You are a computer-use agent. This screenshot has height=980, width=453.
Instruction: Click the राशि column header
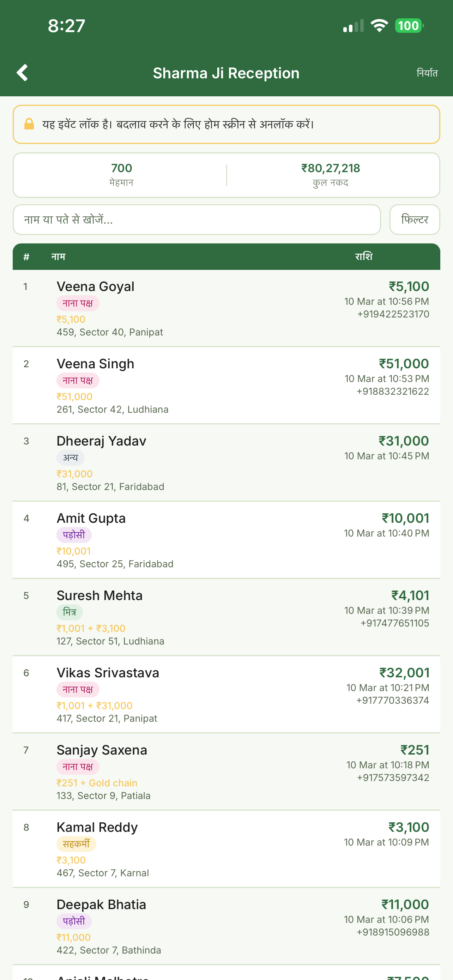[364, 257]
